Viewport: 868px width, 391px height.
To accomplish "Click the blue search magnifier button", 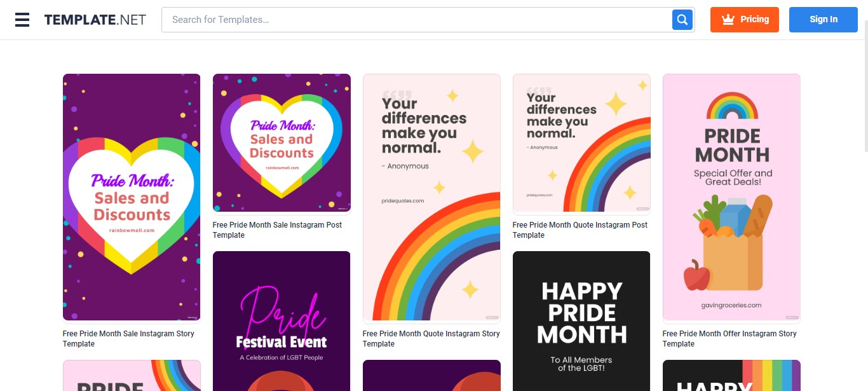I will pos(682,20).
